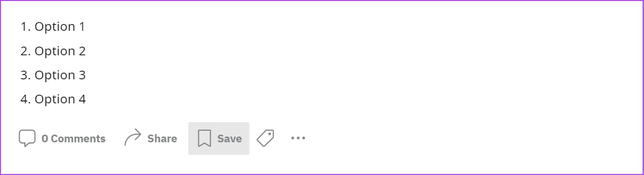Click the Save text label
The height and width of the screenshot is (175, 644).
[x=229, y=138]
